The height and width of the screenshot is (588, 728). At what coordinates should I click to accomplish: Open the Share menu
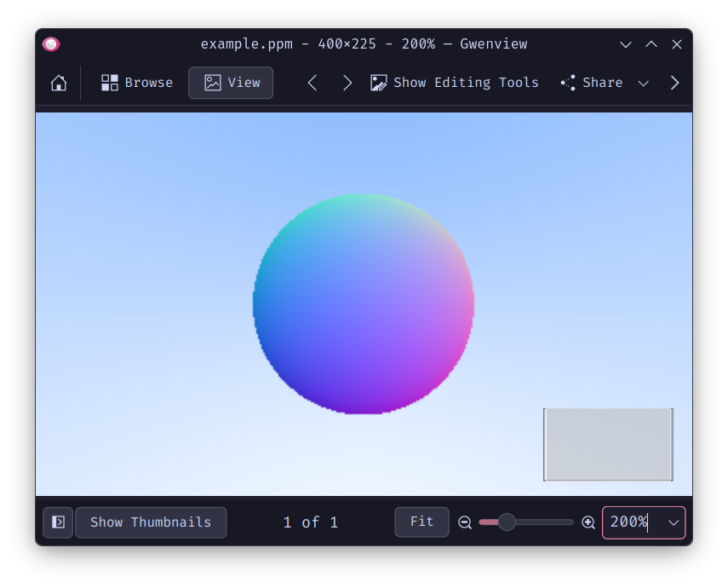click(593, 83)
